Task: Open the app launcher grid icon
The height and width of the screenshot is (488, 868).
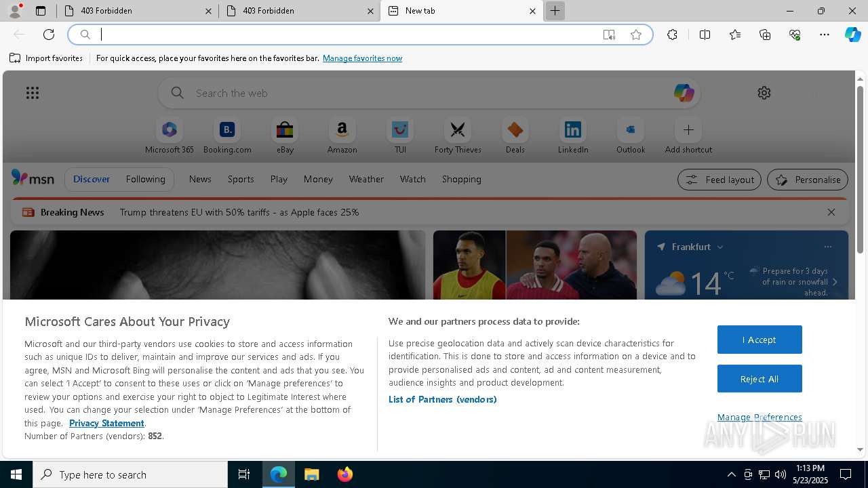Action: click(33, 93)
